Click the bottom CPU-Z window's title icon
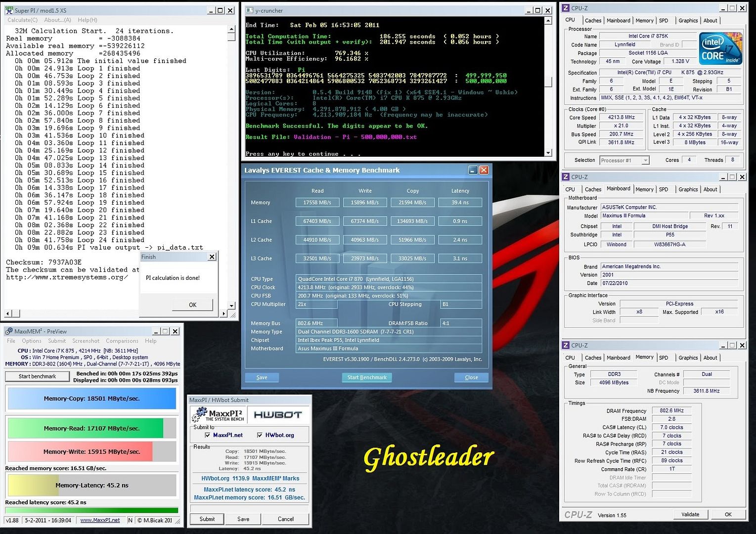 pyautogui.click(x=566, y=345)
